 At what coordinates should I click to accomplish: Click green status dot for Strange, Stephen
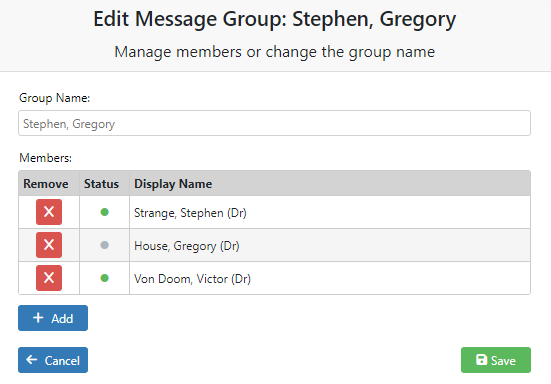pos(104,212)
